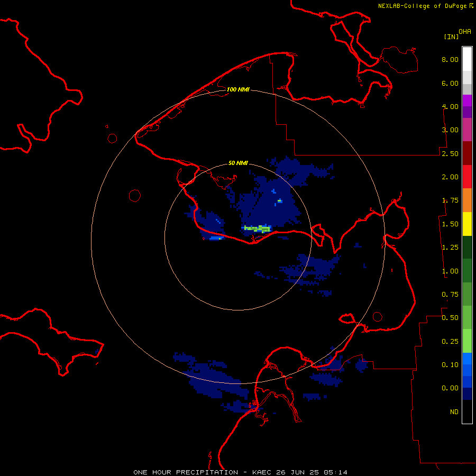Image resolution: width=476 pixels, height=476 pixels.
Task: Click the ND legend label
Action: 454,412
